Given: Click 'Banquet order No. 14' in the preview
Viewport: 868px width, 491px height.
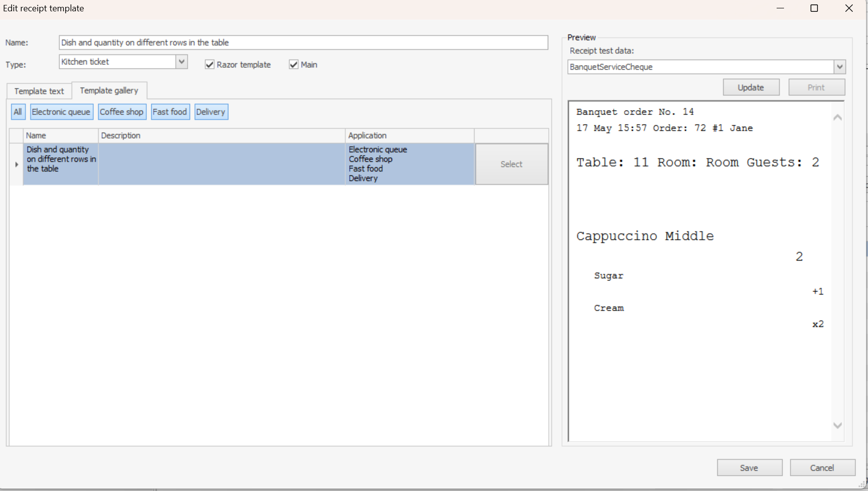Looking at the screenshot, I should 635,112.
